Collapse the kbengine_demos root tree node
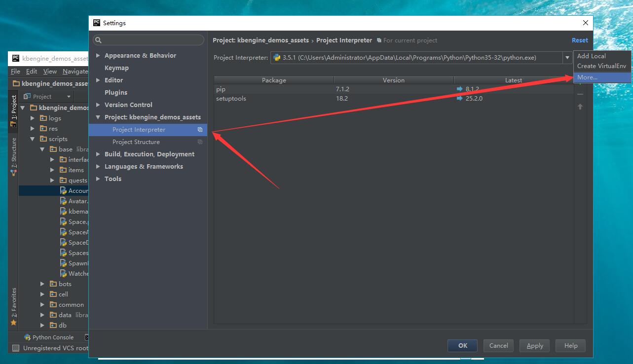The height and width of the screenshot is (364, 633). click(x=23, y=108)
